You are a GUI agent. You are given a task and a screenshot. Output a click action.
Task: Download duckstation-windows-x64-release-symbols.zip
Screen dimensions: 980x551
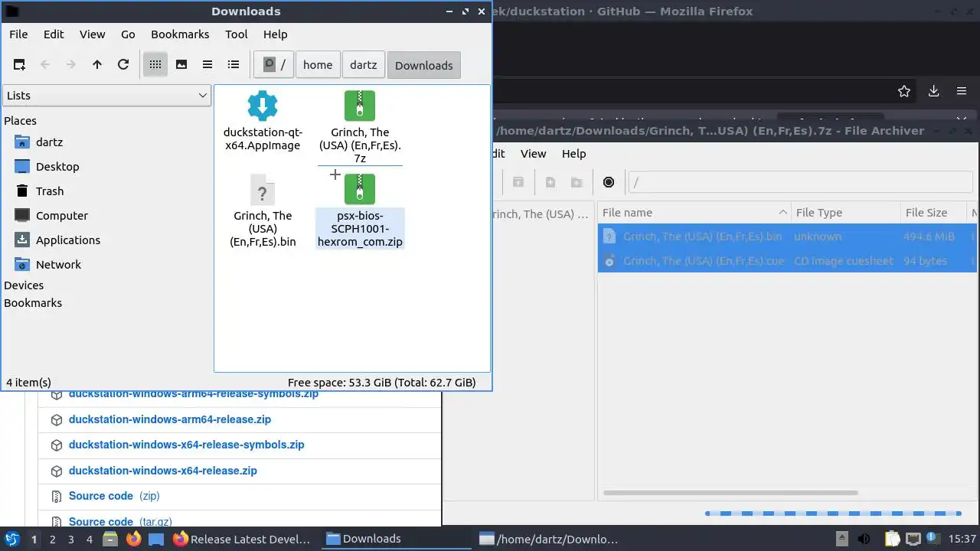[x=187, y=445]
